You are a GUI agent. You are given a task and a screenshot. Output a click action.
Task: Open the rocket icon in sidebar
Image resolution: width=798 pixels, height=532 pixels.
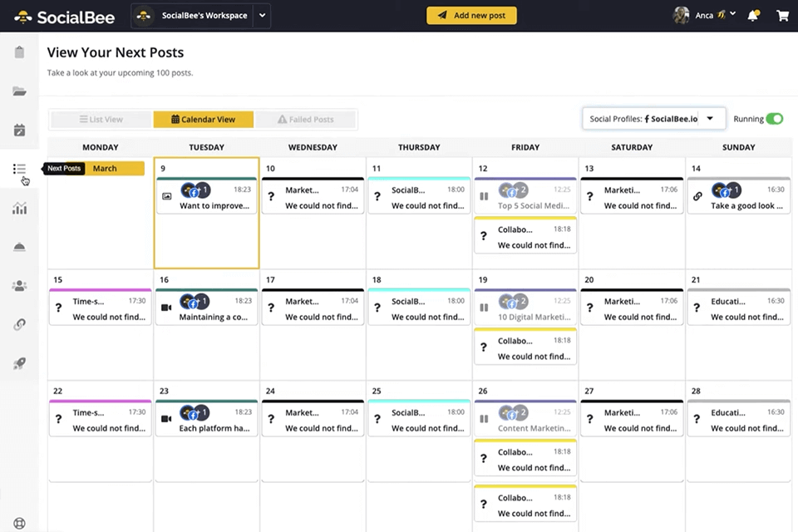click(x=19, y=363)
